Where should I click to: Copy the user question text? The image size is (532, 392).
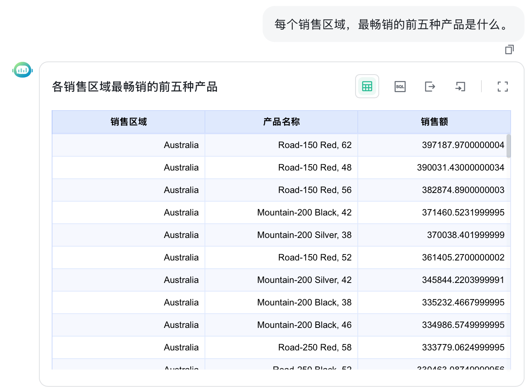click(509, 49)
